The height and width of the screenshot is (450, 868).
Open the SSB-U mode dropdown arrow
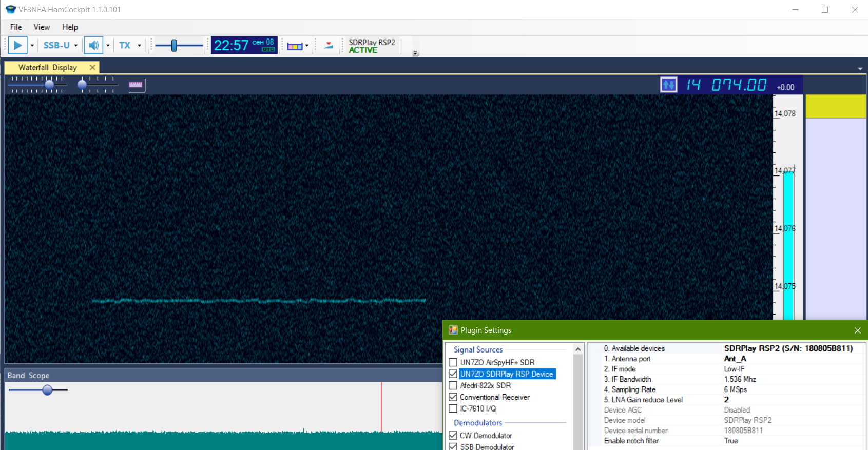point(76,45)
